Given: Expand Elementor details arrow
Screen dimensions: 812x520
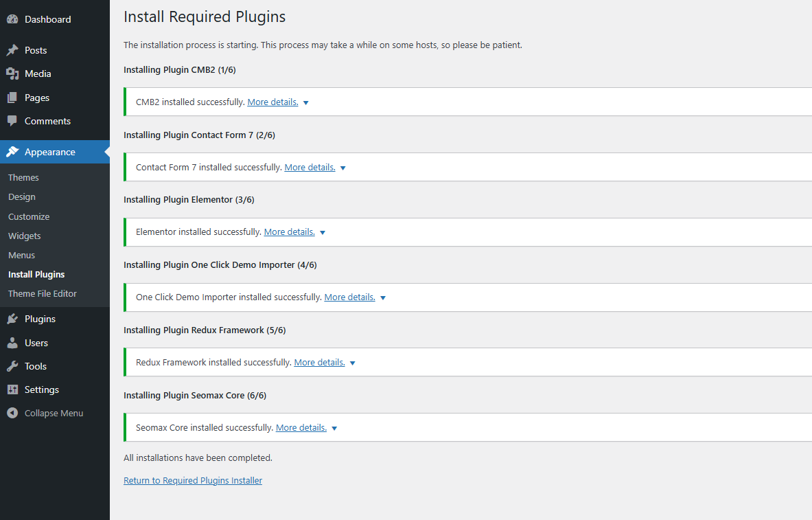Looking at the screenshot, I should [323, 233].
